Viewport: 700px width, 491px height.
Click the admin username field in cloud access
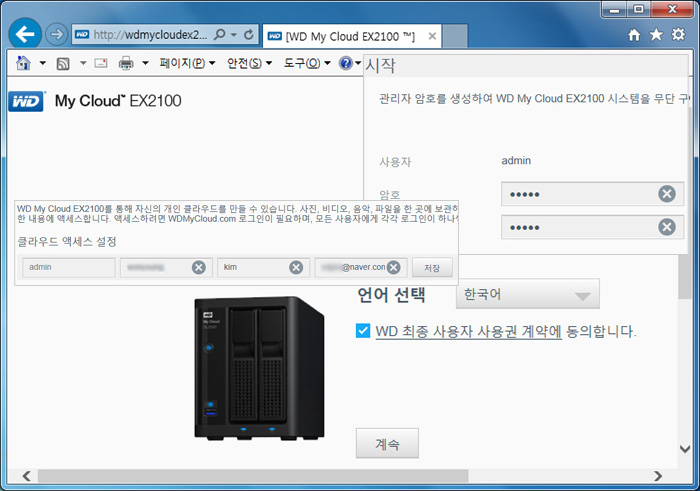tap(69, 267)
